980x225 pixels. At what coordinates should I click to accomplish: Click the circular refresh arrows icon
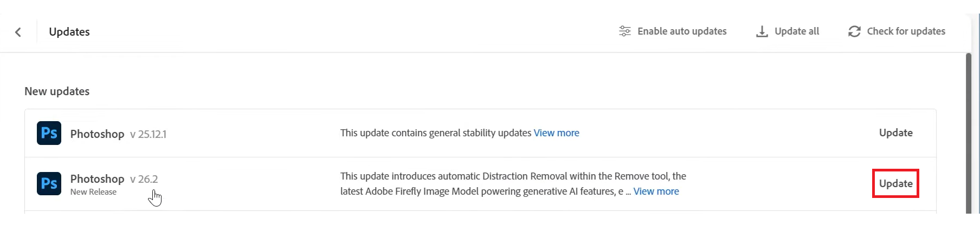click(x=854, y=31)
